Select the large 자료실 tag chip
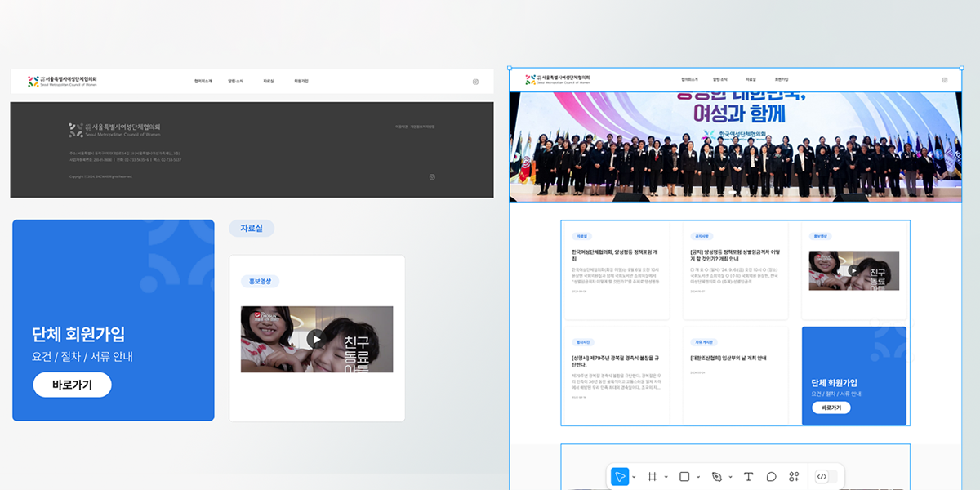This screenshot has width=980, height=490. click(x=252, y=229)
